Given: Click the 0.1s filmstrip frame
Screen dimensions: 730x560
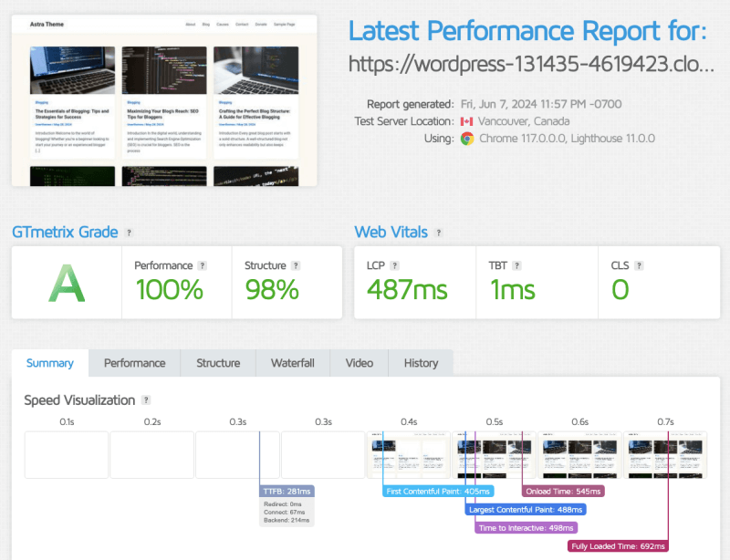Looking at the screenshot, I should point(67,455).
